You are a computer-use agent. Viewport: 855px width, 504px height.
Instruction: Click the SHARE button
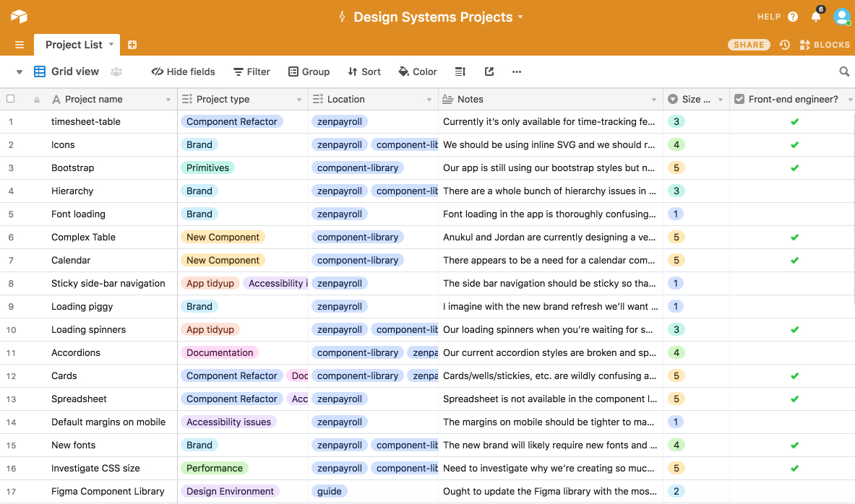point(749,45)
